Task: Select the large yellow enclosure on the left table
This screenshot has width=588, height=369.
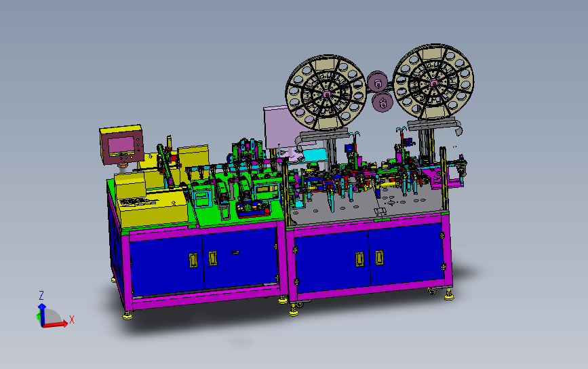Action: (x=154, y=208)
